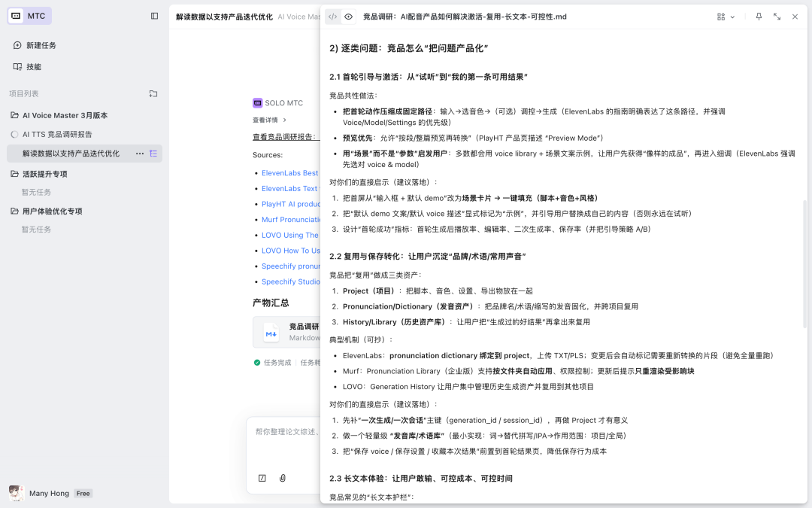Open the chevron dropdown beside the grid icon
This screenshot has width=812, height=508.
pos(731,16)
